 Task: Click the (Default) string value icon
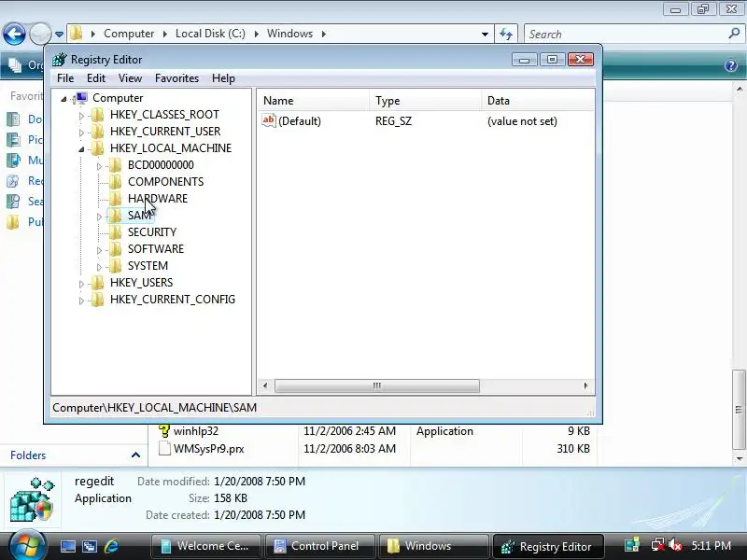tap(269, 120)
